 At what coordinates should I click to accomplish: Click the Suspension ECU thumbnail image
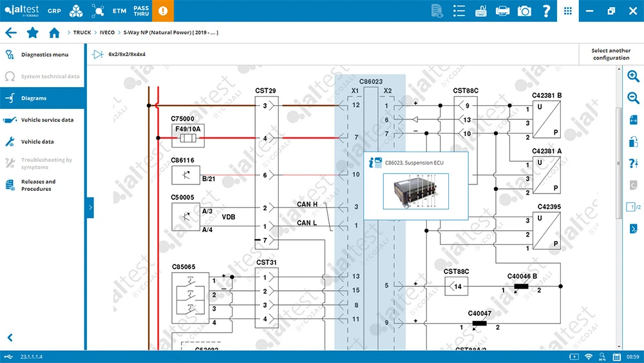tap(415, 191)
